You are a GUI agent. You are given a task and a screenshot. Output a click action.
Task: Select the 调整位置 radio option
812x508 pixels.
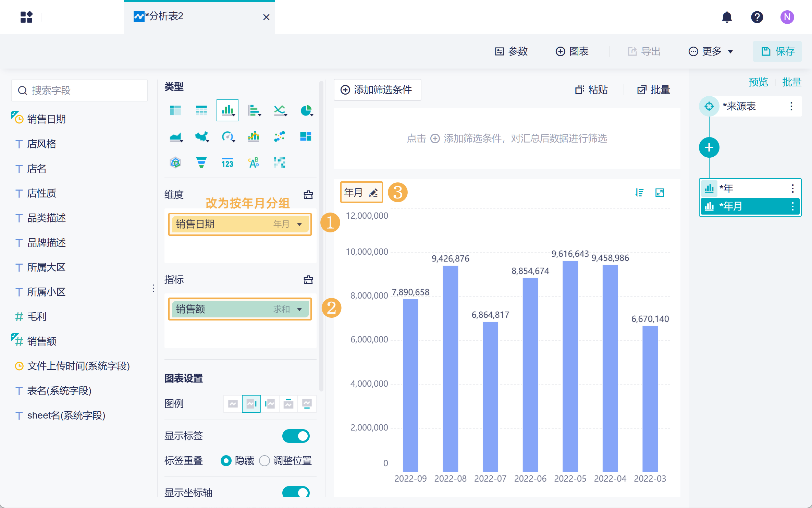coord(264,460)
